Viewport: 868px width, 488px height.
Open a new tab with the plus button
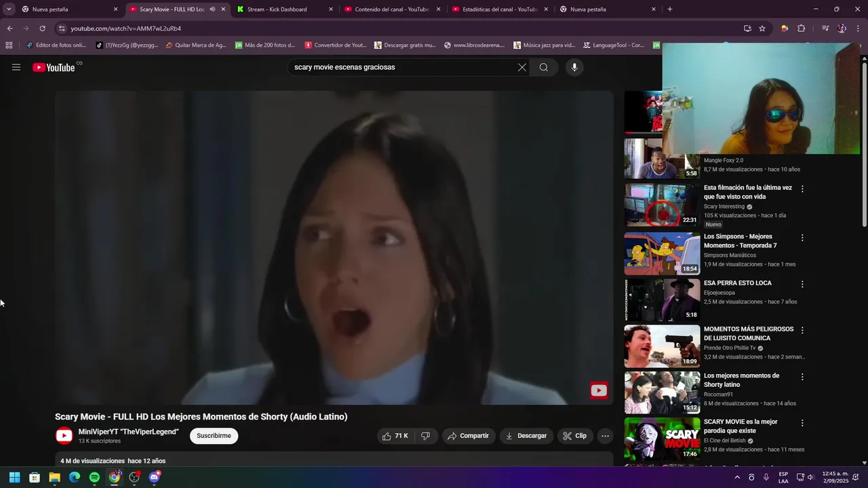click(x=670, y=9)
